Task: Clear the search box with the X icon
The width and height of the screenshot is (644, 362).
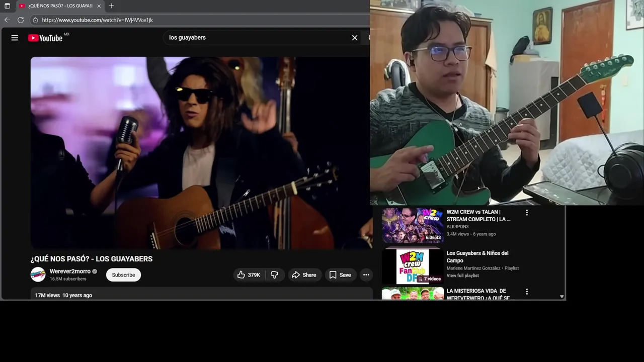Action: click(355, 38)
